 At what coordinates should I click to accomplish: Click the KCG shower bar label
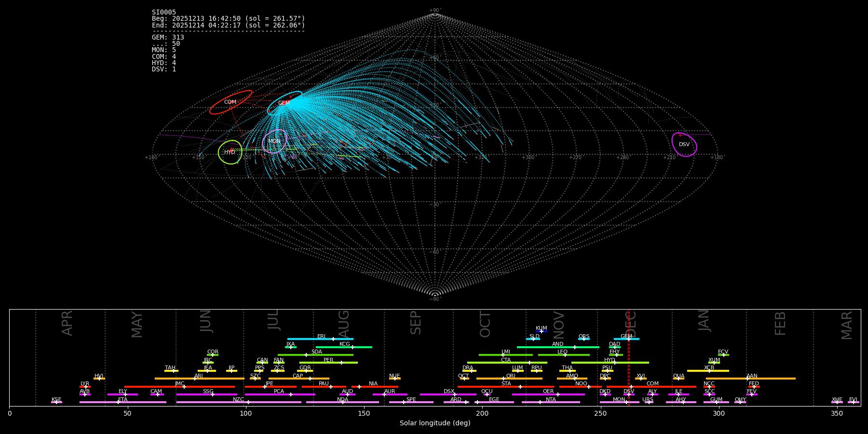pyautogui.click(x=345, y=344)
